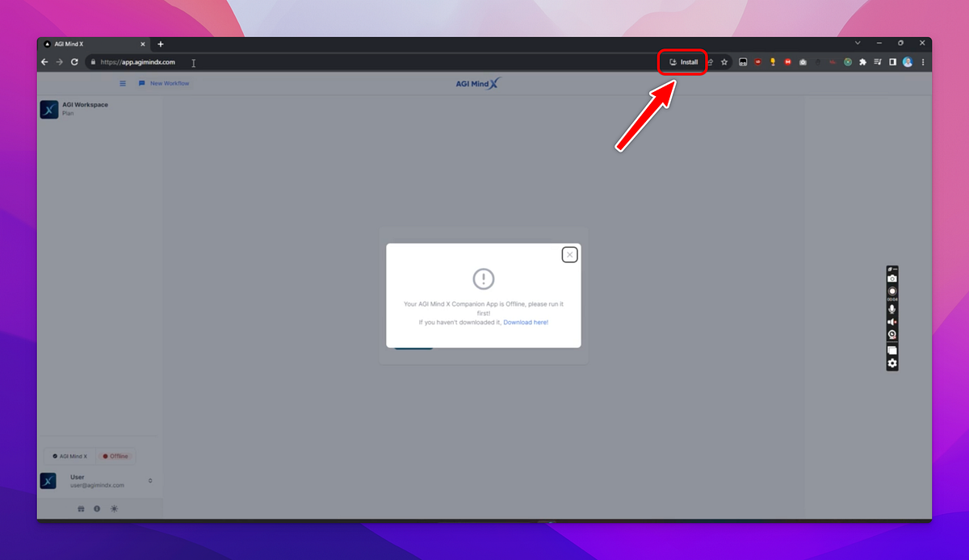This screenshot has height=560, width=969.
Task: Click the info icon at sidebar bottom
Action: pyautogui.click(x=97, y=509)
